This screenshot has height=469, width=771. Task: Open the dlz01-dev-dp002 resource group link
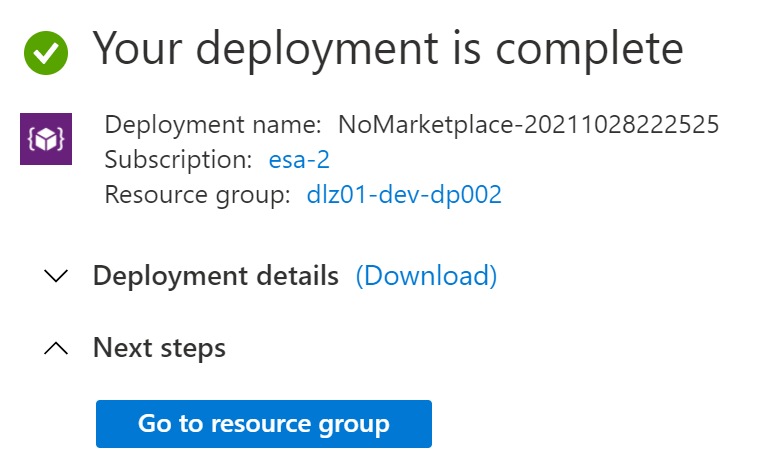click(404, 195)
